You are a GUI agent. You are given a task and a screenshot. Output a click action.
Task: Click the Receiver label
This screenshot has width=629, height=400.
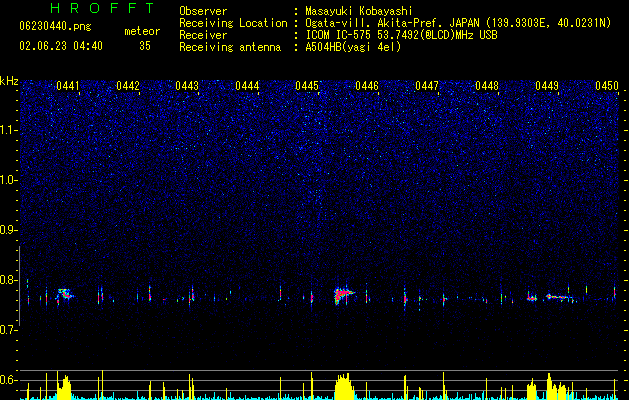point(203,35)
